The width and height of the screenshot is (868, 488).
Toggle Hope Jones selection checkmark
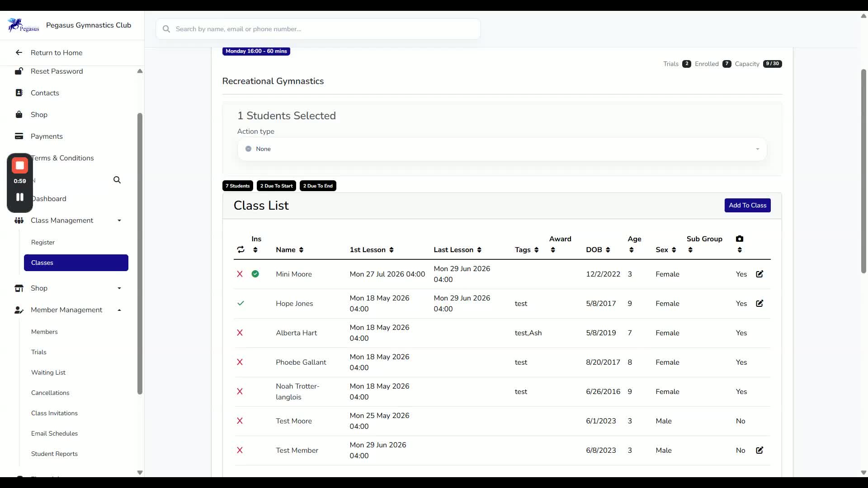click(x=241, y=303)
